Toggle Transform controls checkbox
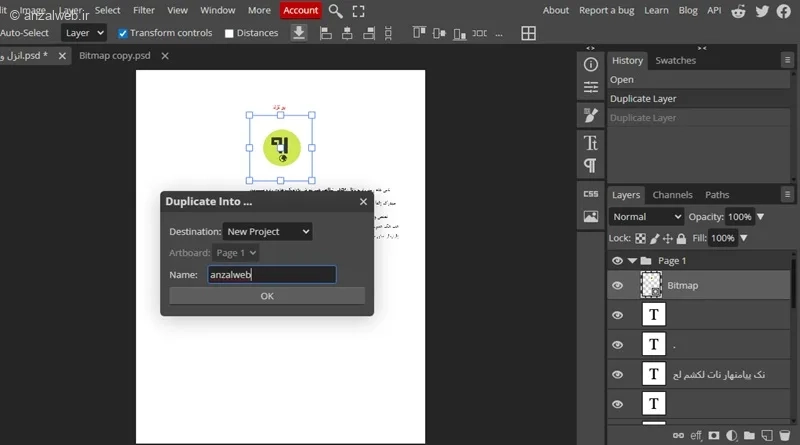This screenshot has width=800, height=445. click(122, 33)
